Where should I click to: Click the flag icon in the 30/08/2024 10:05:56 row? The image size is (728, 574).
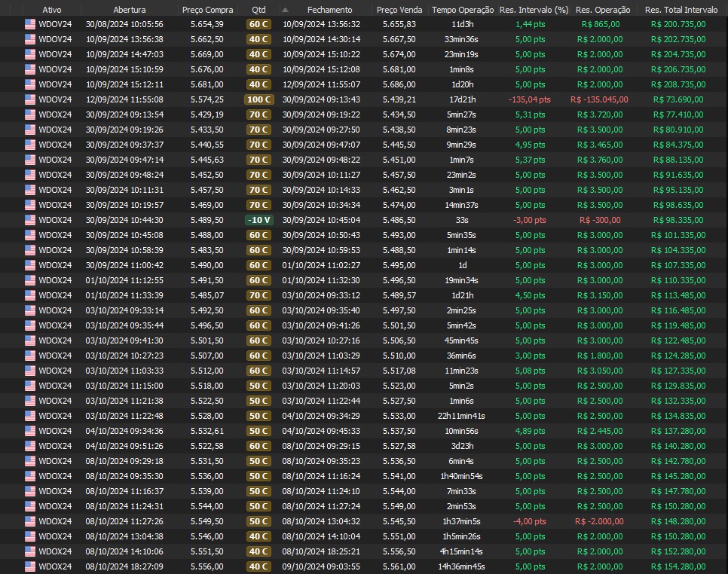click(30, 24)
